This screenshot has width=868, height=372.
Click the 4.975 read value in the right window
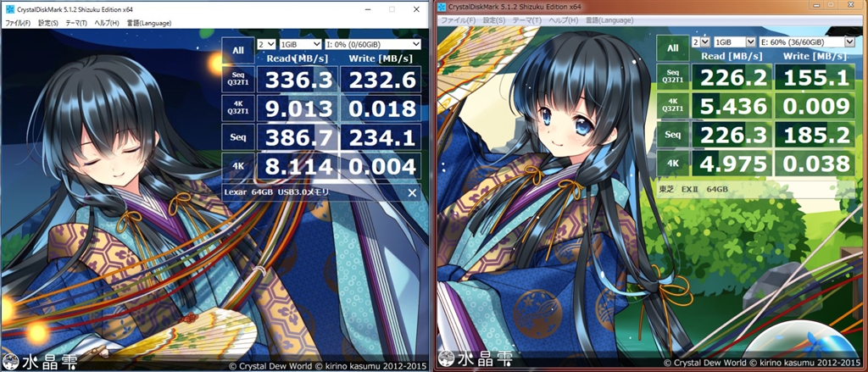coord(732,164)
